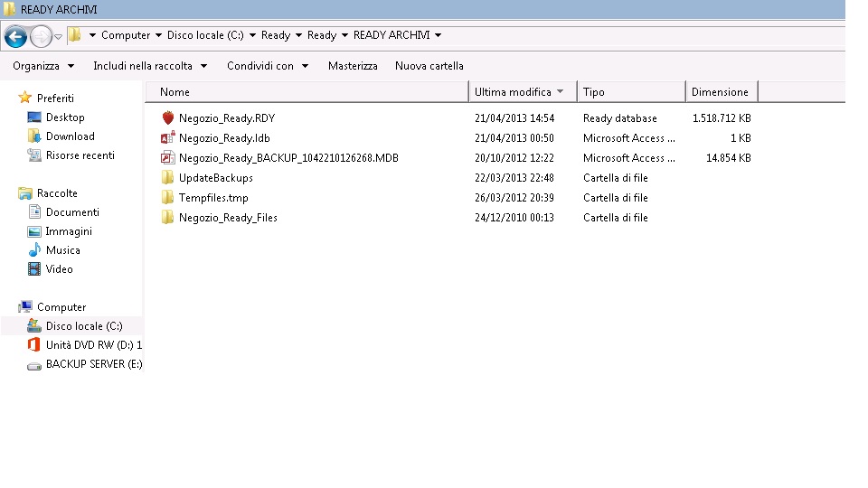The image size is (868, 488).
Task: Select UpdateBackups folder name
Action: click(216, 178)
